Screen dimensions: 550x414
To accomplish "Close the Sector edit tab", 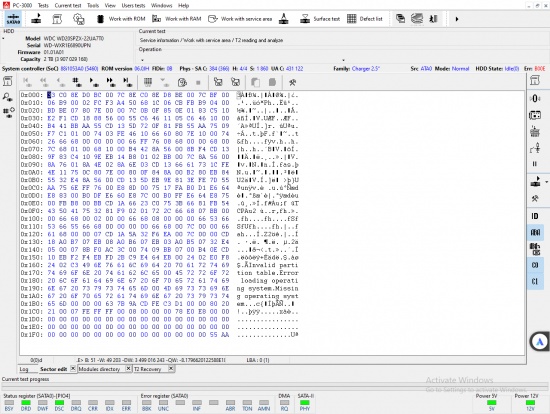I will [73, 368].
